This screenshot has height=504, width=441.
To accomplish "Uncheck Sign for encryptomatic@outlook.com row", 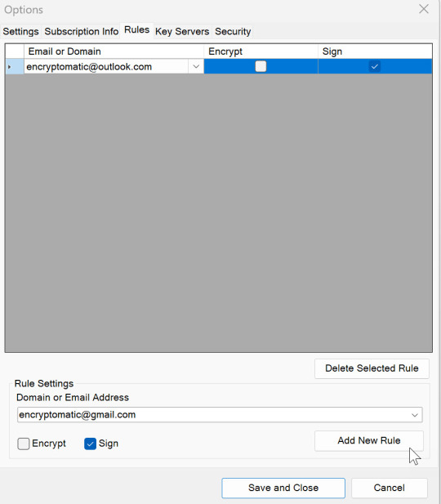I will [375, 66].
